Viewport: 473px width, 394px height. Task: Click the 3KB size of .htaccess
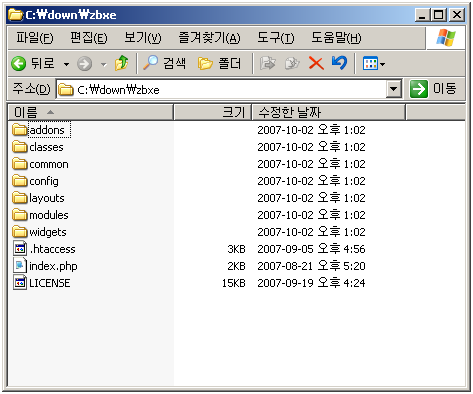(237, 249)
